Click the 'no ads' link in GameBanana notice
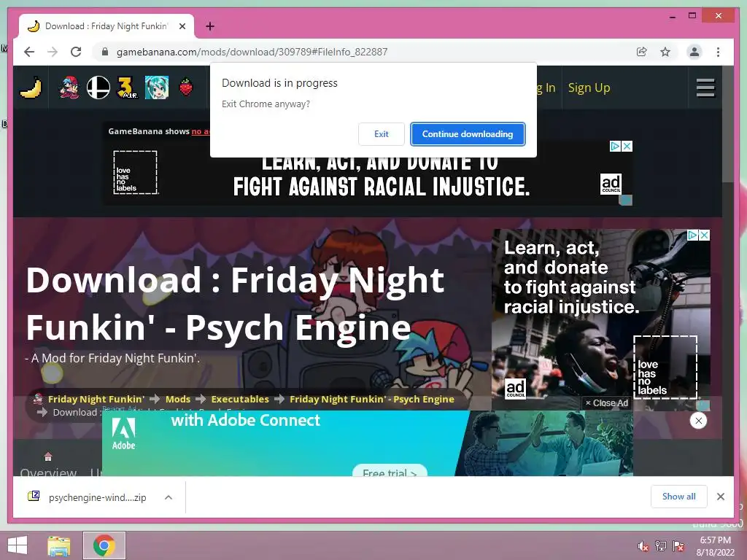 [200, 131]
